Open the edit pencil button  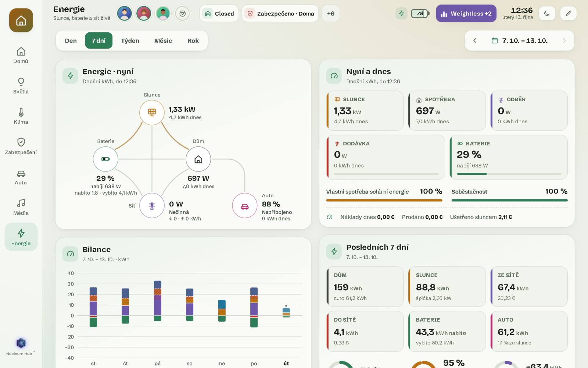coord(568,14)
